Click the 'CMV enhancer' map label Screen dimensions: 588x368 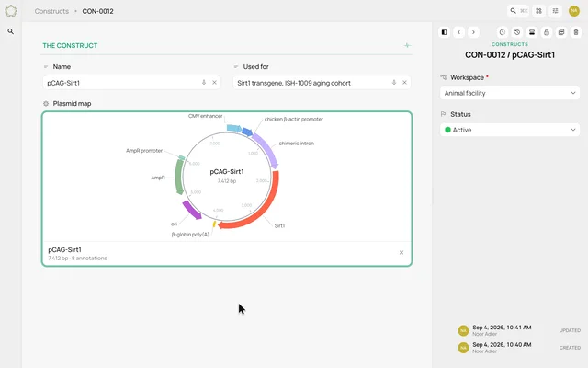click(x=206, y=116)
